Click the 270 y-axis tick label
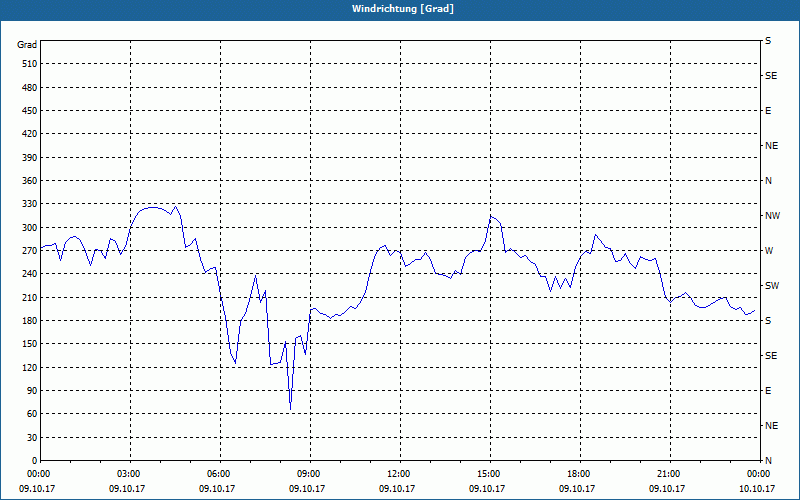Viewport: 800px width, 500px height. [x=30, y=251]
